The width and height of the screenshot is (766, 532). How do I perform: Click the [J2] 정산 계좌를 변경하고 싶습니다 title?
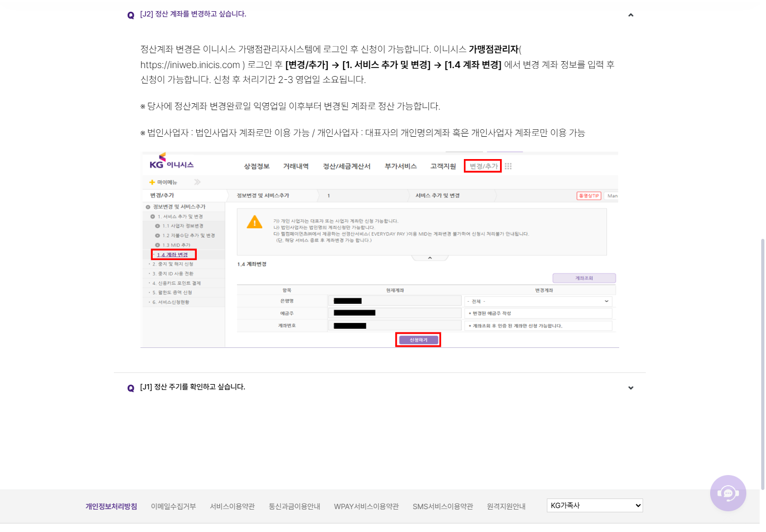pyautogui.click(x=193, y=14)
